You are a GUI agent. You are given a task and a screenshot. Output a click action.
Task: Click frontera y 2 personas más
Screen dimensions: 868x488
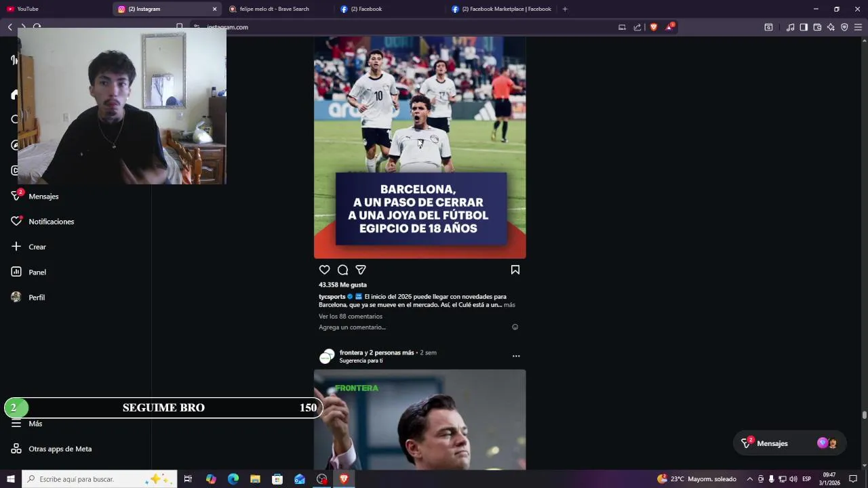point(376,352)
